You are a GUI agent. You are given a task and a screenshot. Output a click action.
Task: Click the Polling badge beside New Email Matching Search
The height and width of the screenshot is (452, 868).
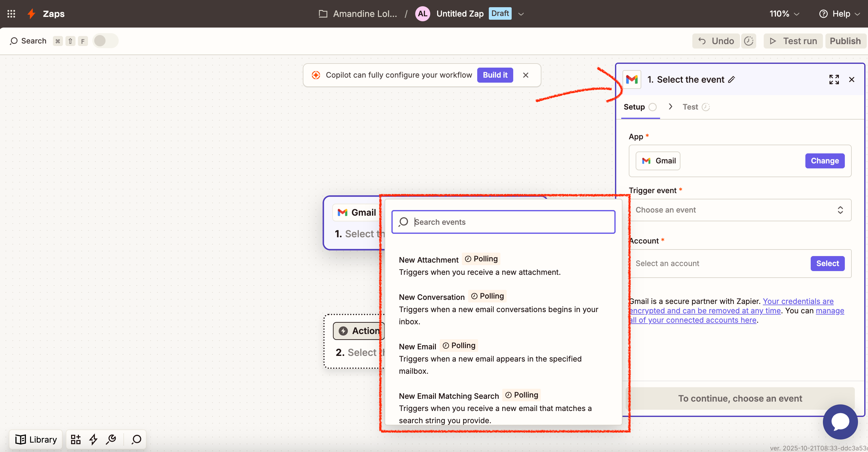[522, 395]
